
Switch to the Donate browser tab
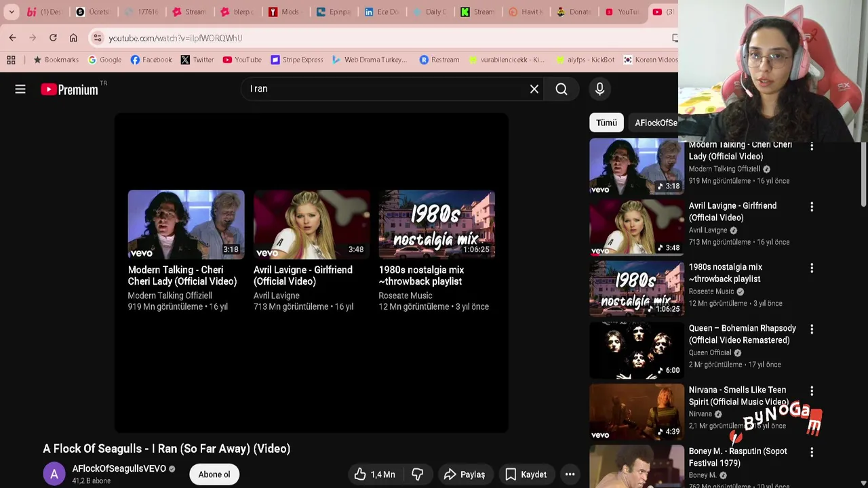pyautogui.click(x=573, y=12)
